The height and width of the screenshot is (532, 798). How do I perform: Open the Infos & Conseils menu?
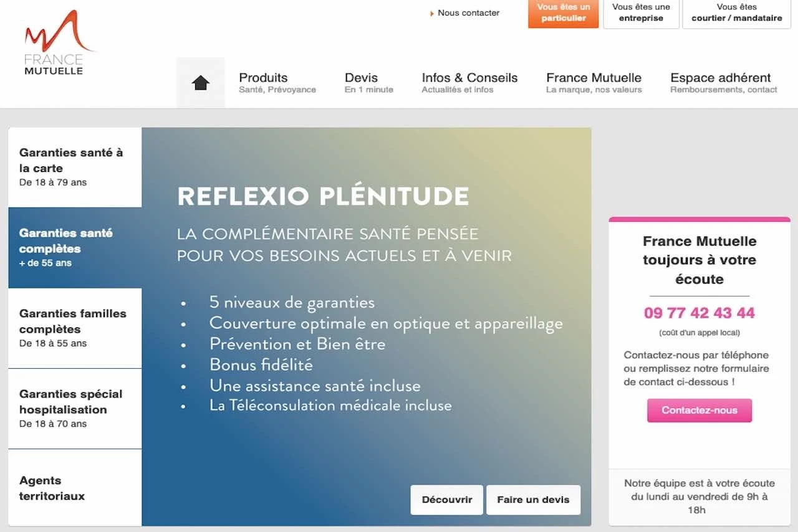tap(469, 83)
